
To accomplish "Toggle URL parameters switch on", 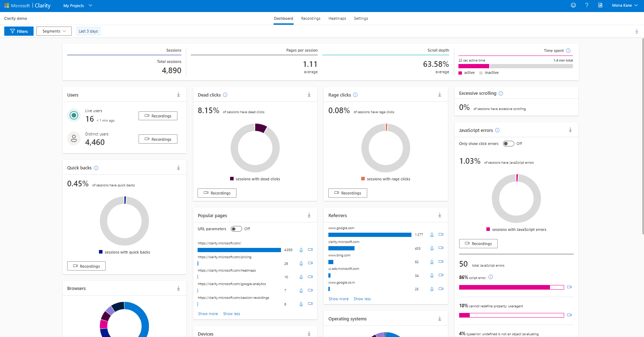I will (x=236, y=229).
